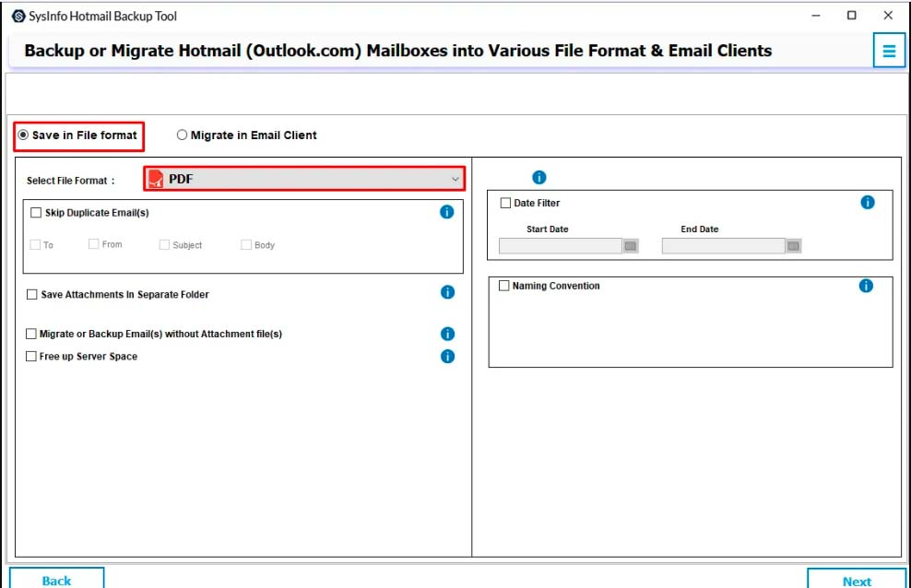Image resolution: width=911 pixels, height=588 pixels.
Task: Open the hamburger menu icon
Action: (x=889, y=51)
